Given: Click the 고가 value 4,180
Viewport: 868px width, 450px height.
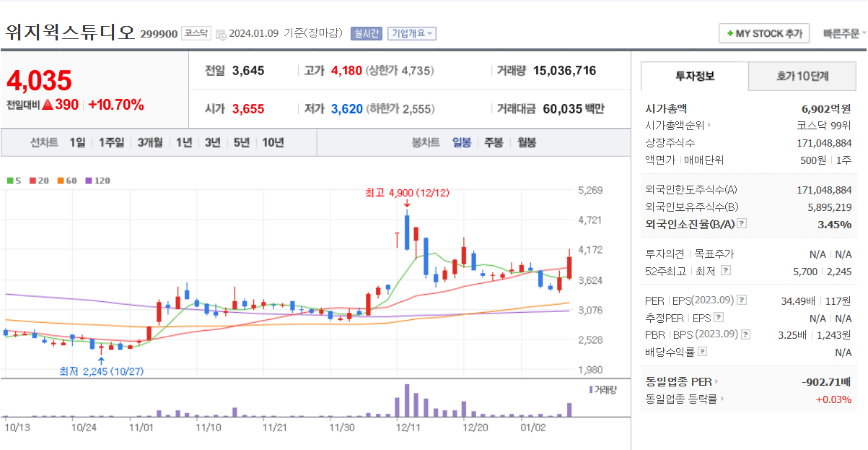Looking at the screenshot, I should [346, 70].
